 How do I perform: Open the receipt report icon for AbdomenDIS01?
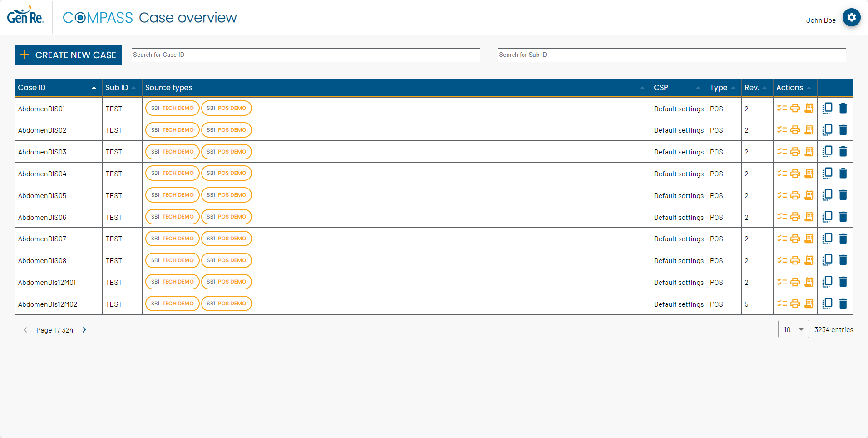coord(809,108)
